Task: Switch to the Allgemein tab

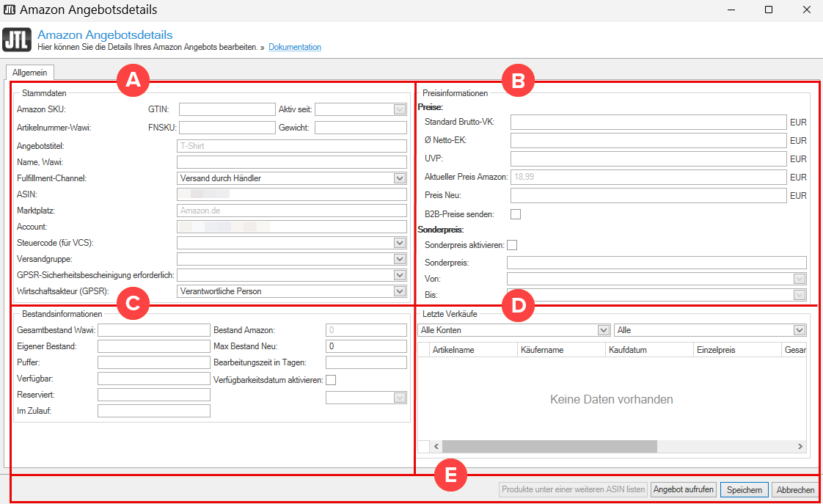Action: pos(30,73)
